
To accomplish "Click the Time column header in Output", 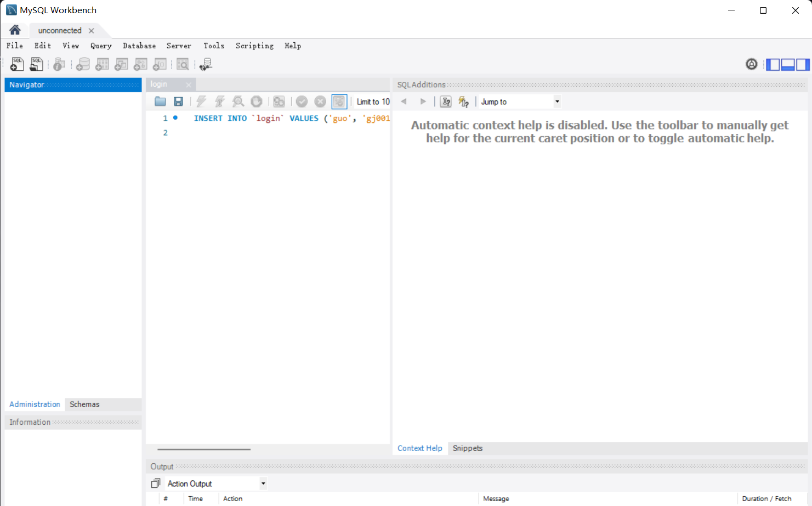I will (x=195, y=498).
